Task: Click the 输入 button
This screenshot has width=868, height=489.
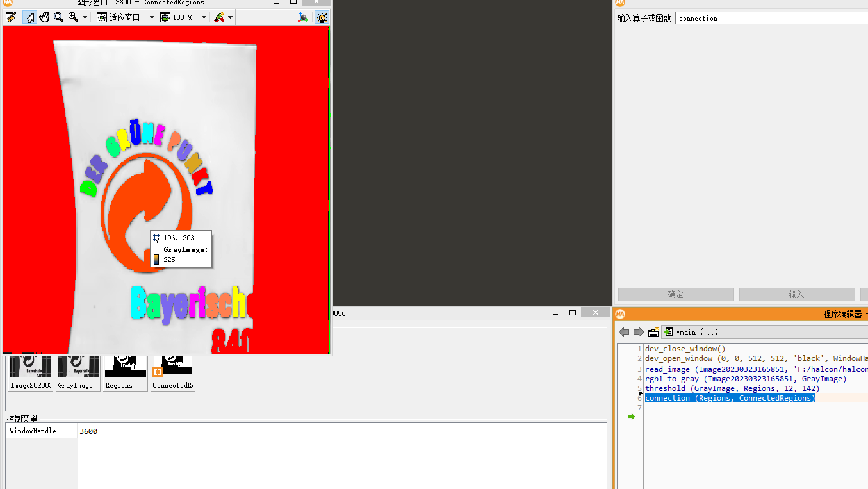Action: 797,294
